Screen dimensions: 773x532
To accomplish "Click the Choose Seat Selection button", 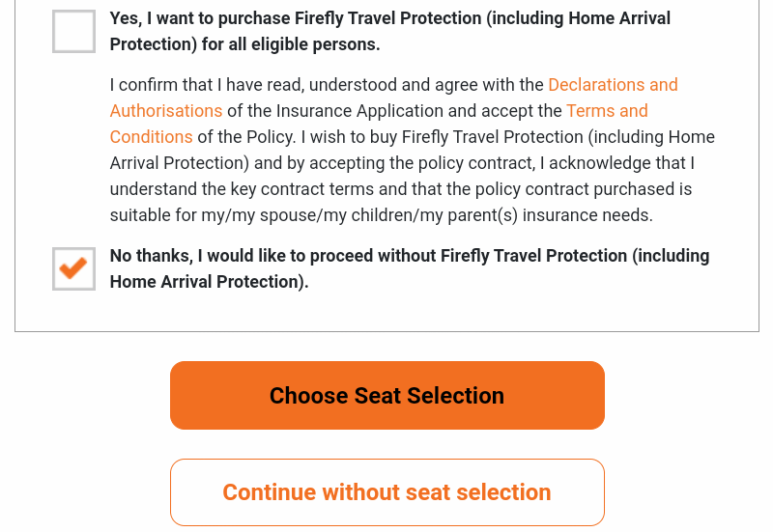I will (x=387, y=396).
